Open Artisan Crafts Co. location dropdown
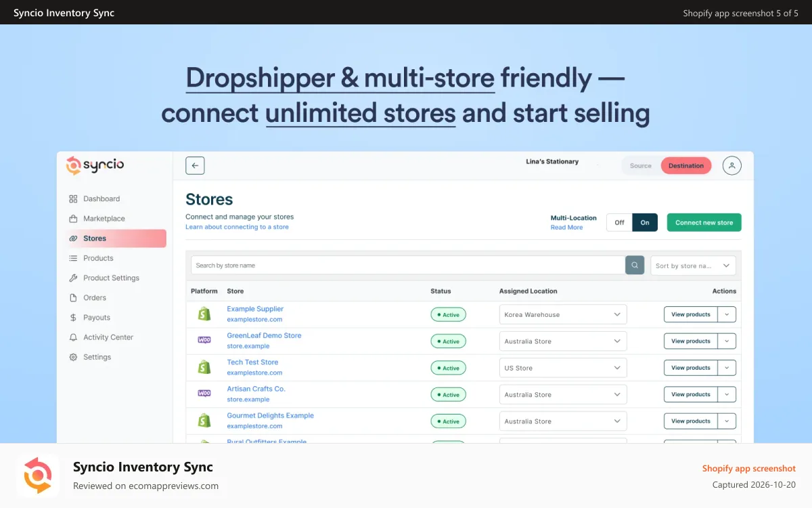This screenshot has width=812, height=508. [563, 394]
